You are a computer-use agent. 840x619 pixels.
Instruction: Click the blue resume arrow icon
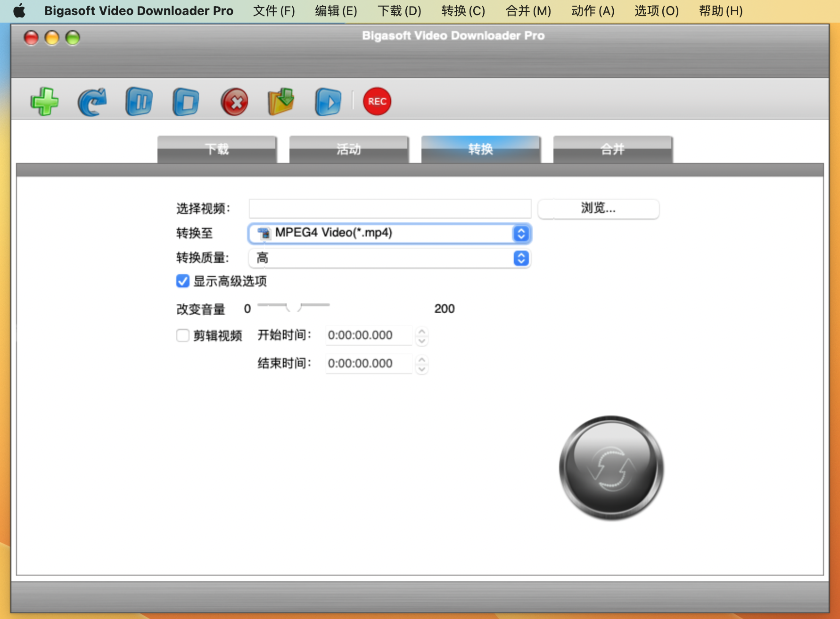(92, 101)
